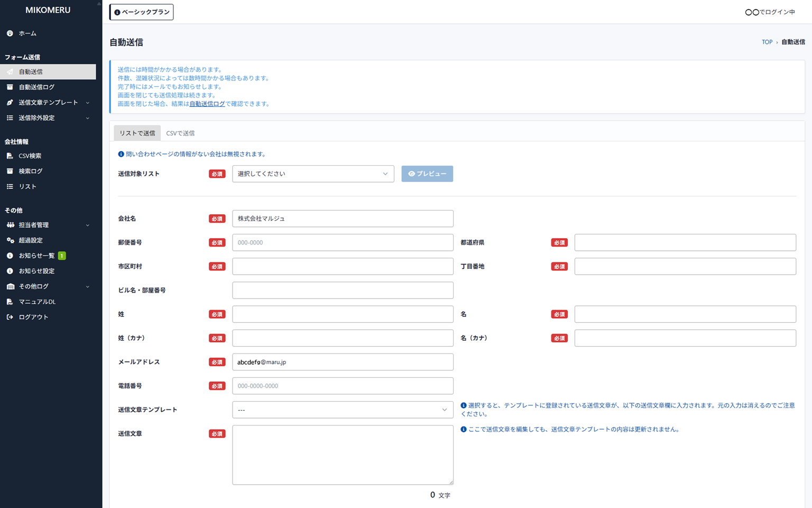This screenshot has height=508, width=812.
Task: Click eye icon on プレビュー button
Action: click(411, 174)
